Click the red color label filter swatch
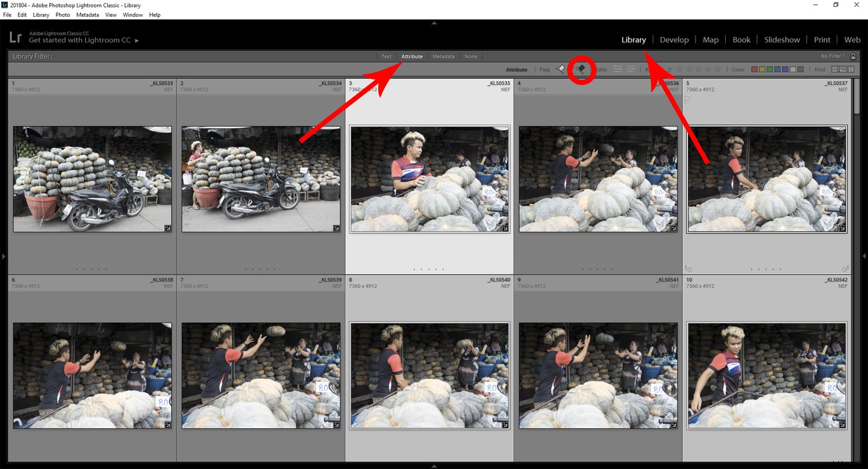The height and width of the screenshot is (469, 868). 754,69
